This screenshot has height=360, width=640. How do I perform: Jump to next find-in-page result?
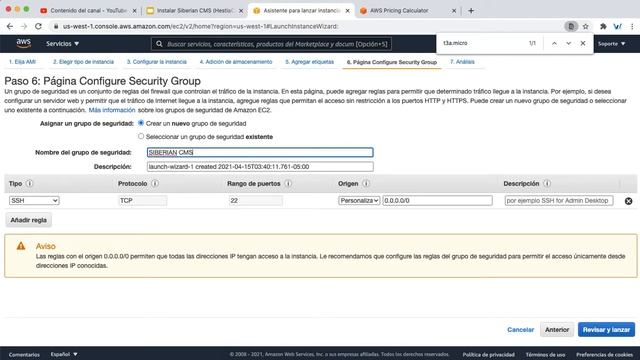coord(569,43)
